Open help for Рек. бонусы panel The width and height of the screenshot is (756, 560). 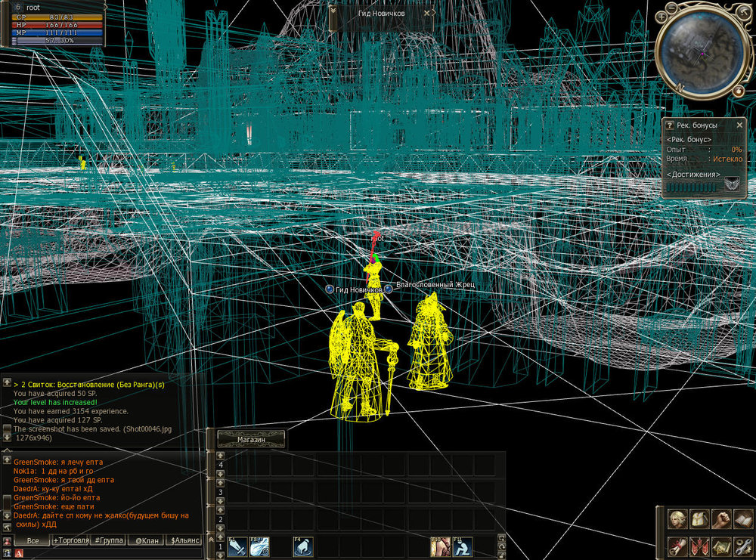pos(669,125)
